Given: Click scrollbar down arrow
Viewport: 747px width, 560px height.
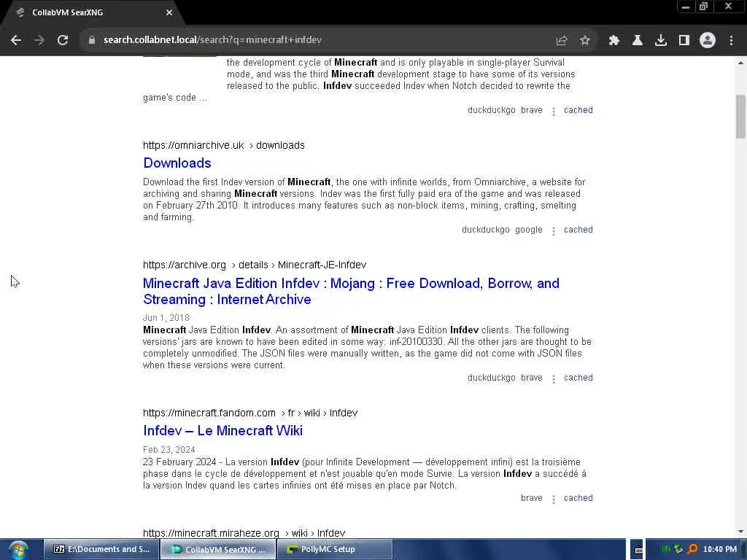Looking at the screenshot, I should [x=740, y=532].
